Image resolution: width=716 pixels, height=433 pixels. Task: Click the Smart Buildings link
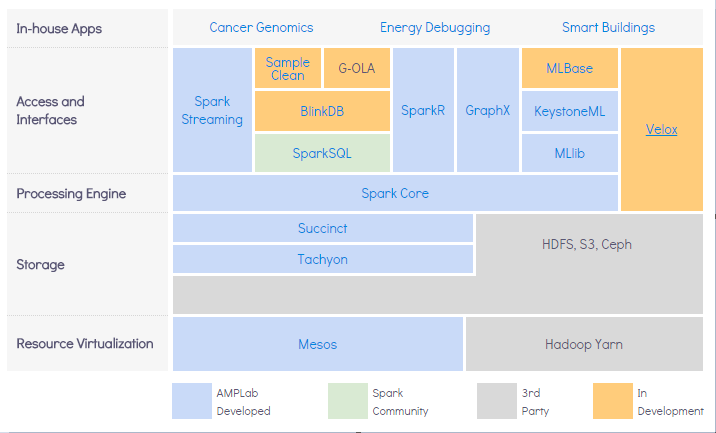coord(608,27)
